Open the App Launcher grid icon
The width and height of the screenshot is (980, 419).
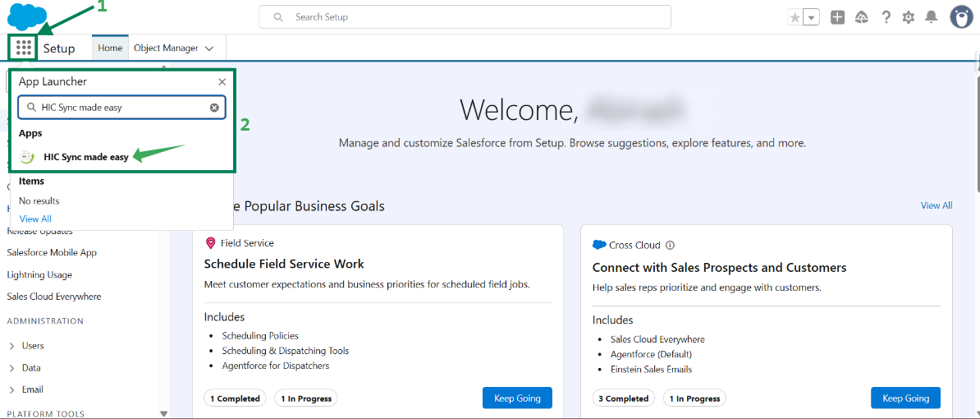coord(24,48)
